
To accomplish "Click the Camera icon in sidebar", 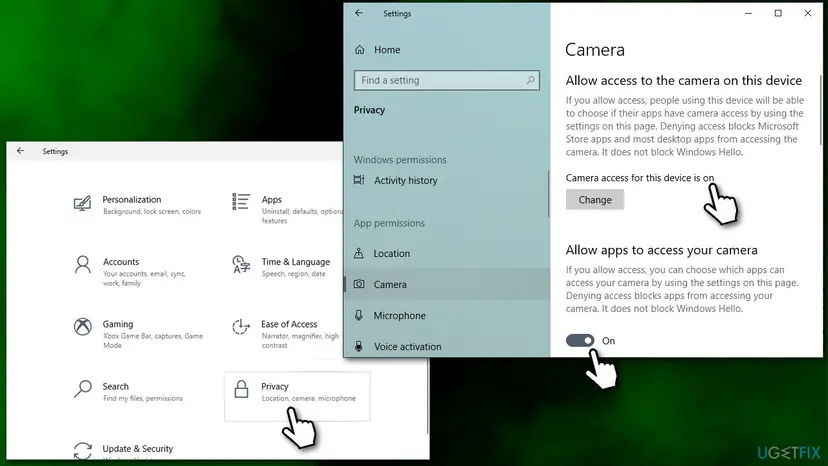I will point(359,284).
